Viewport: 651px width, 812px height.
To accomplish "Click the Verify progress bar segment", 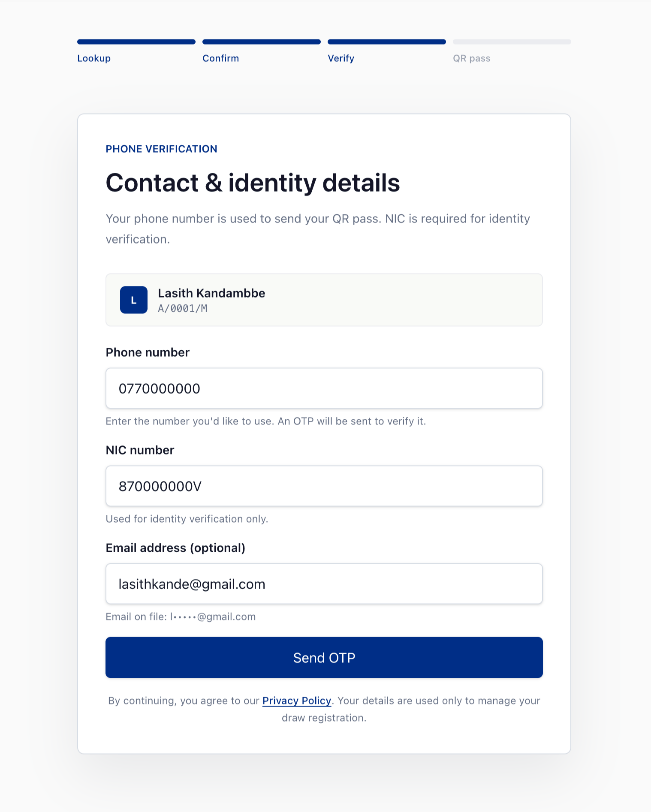I will 387,42.
